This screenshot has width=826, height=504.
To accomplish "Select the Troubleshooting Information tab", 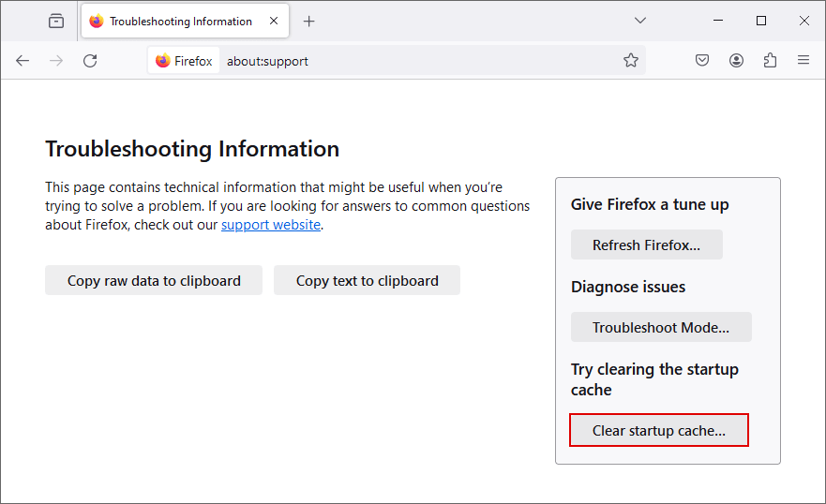I will (x=185, y=21).
